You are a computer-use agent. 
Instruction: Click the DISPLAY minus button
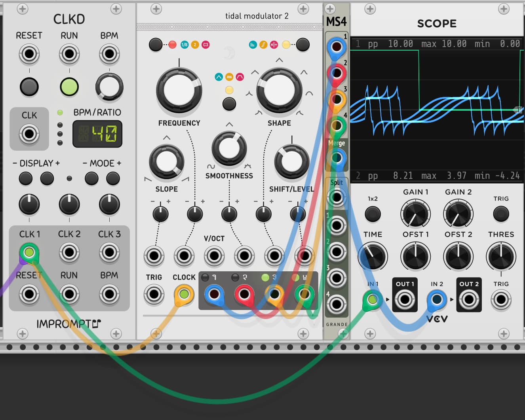pos(26,179)
